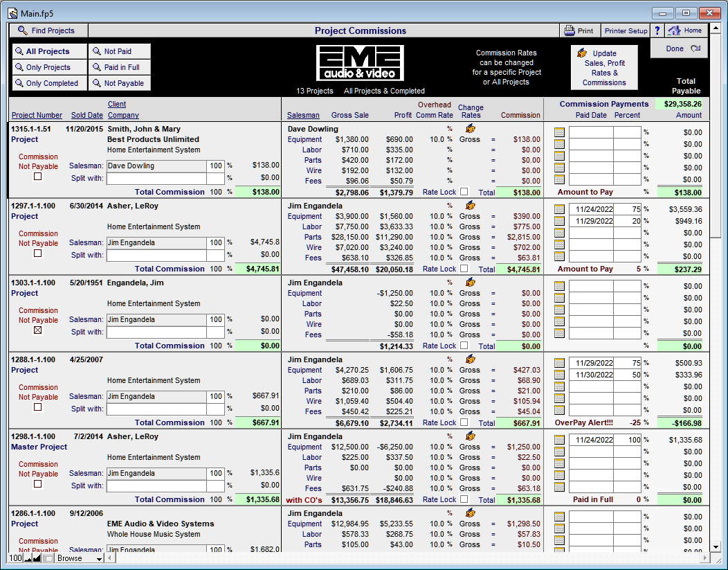This screenshot has height=570, width=728.
Task: Click the OverPay Alert!!! label
Action: tap(583, 422)
